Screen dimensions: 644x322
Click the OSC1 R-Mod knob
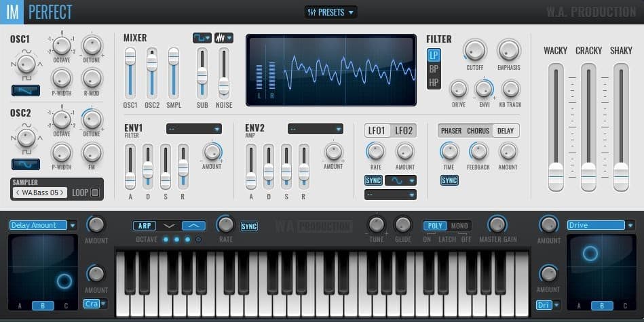92,79
